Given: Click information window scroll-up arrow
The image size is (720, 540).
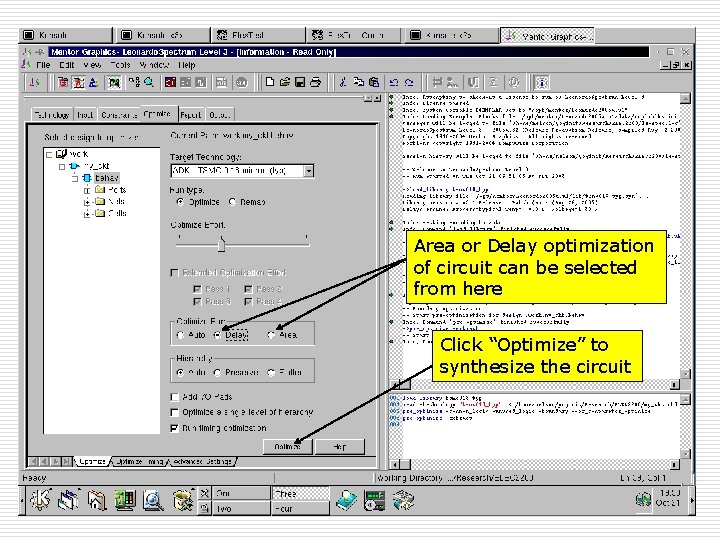Looking at the screenshot, I should [685, 98].
